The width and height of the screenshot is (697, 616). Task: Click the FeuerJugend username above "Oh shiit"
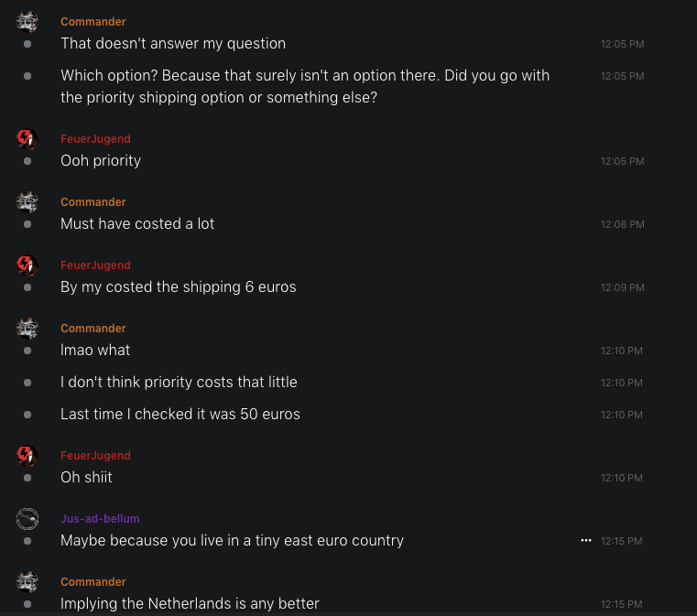coord(95,456)
